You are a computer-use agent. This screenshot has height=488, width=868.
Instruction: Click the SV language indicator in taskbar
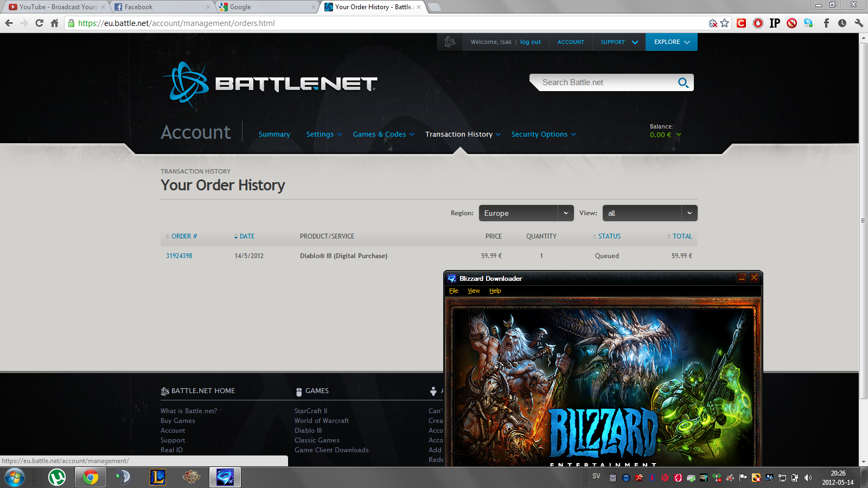[596, 476]
